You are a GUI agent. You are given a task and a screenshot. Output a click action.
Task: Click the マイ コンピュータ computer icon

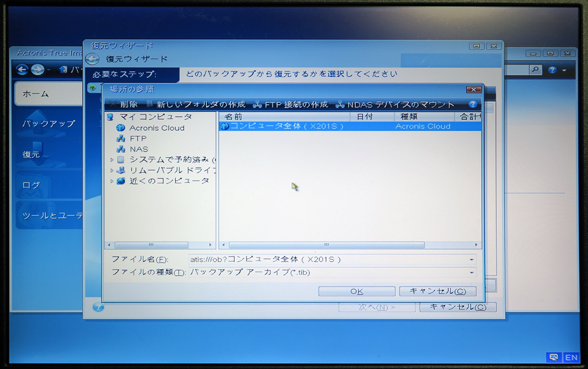pyautogui.click(x=110, y=117)
